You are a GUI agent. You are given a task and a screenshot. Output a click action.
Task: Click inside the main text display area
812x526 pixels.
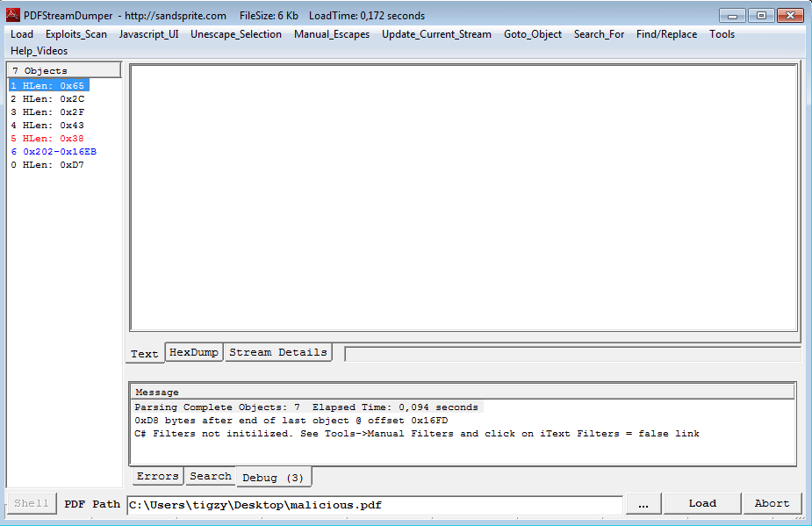463,198
